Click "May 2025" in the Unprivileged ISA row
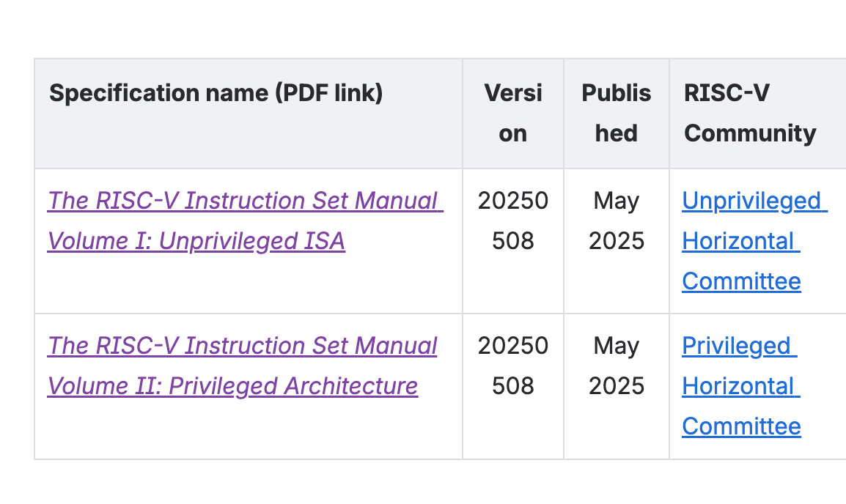The height and width of the screenshot is (504, 846). click(x=616, y=221)
